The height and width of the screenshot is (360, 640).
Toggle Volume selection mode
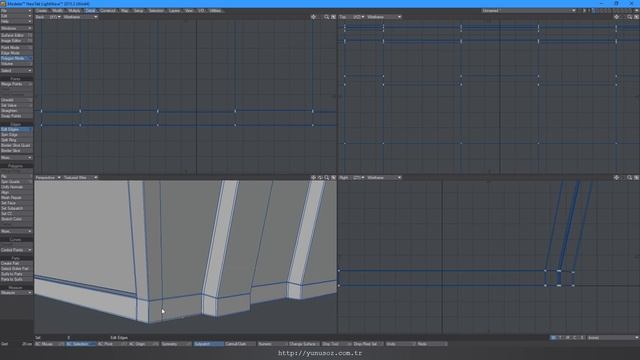coord(16,64)
